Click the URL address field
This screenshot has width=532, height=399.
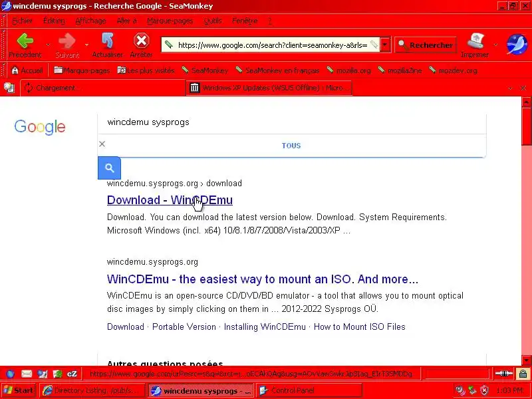coord(272,45)
